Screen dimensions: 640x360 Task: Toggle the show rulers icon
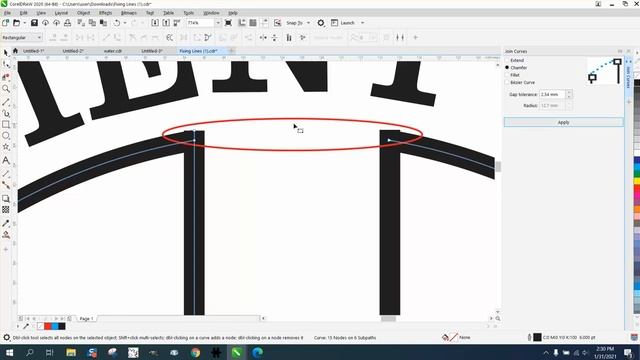[242, 23]
